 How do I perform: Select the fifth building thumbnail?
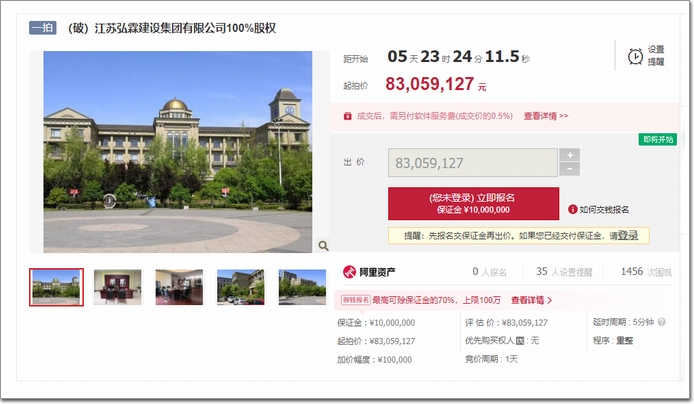click(x=302, y=287)
